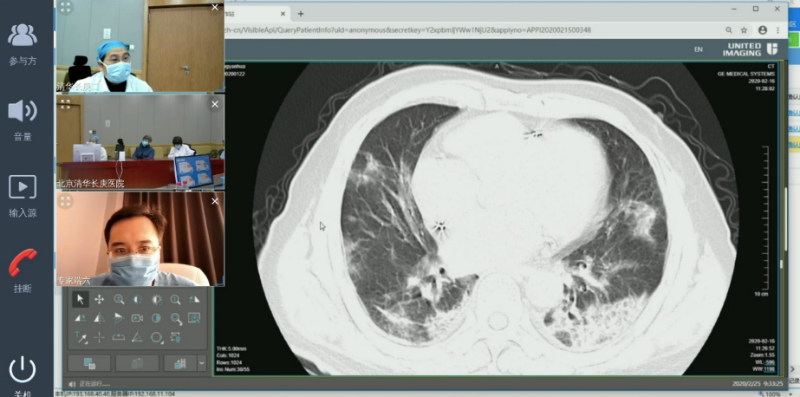
Task: Enable the crosshair locator tool
Action: [x=99, y=337]
